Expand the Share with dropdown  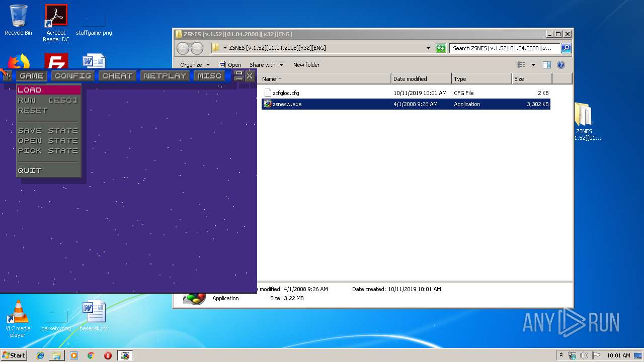[267, 65]
